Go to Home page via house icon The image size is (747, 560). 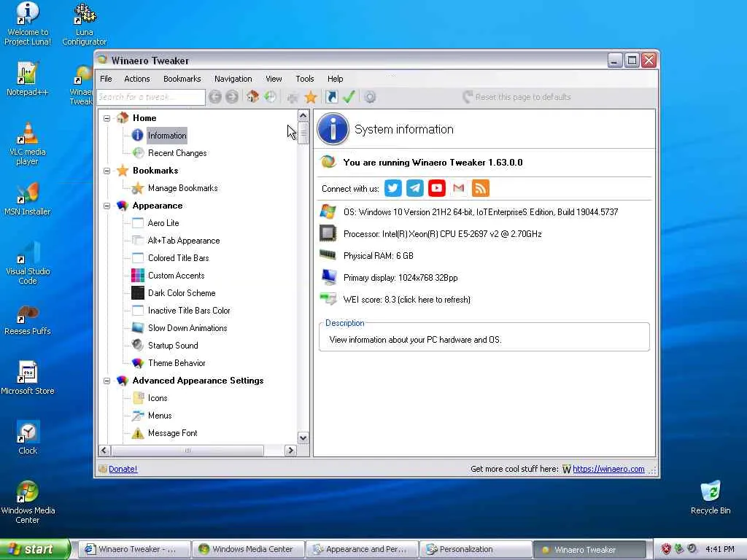point(252,97)
